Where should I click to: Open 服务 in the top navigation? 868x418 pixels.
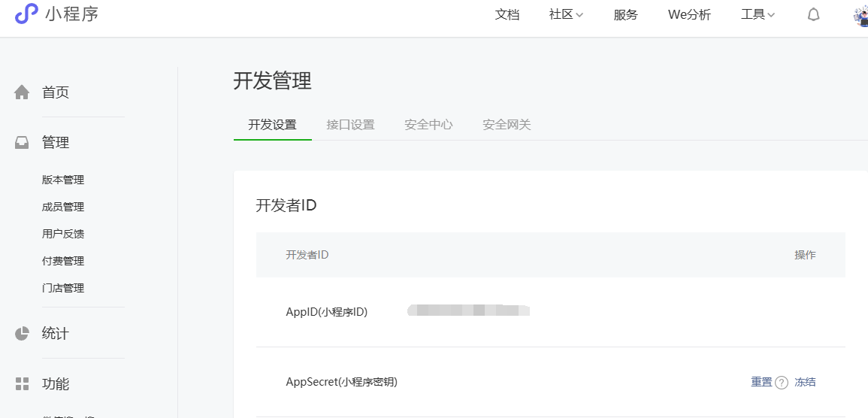[x=625, y=15]
